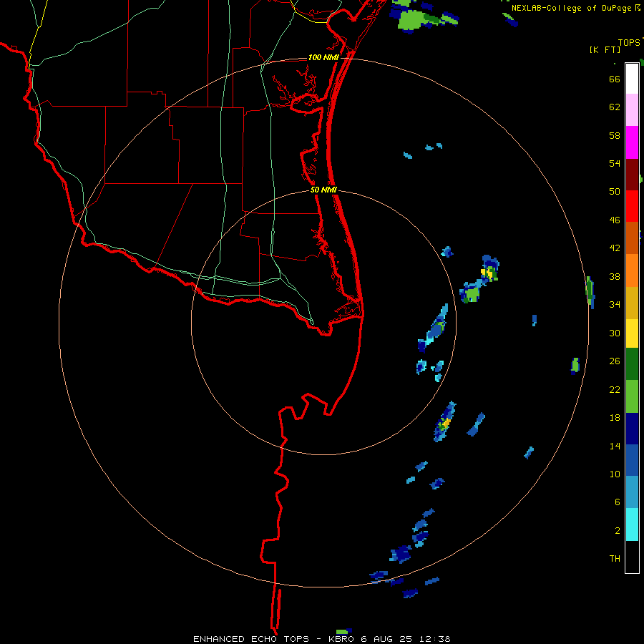Select the '46' legend value
Viewport: 644px width, 644px height.
pyautogui.click(x=615, y=220)
